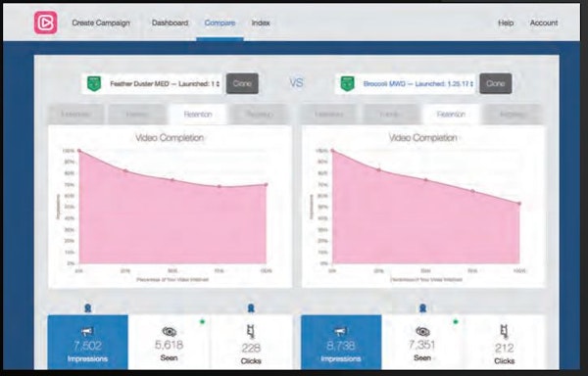Image resolution: width=588 pixels, height=376 pixels.
Task: Select the Retention tab for Broccoli MWD
Action: pyautogui.click(x=451, y=115)
